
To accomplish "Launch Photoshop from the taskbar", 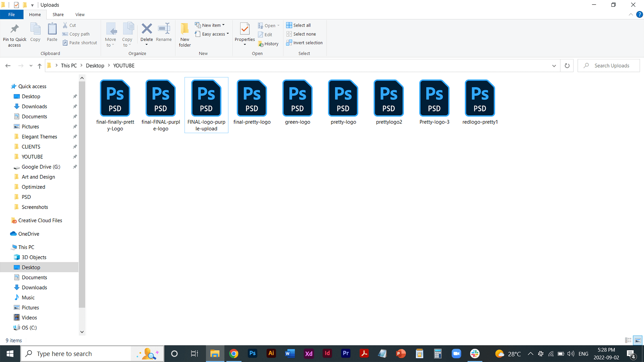I will tap(253, 353).
